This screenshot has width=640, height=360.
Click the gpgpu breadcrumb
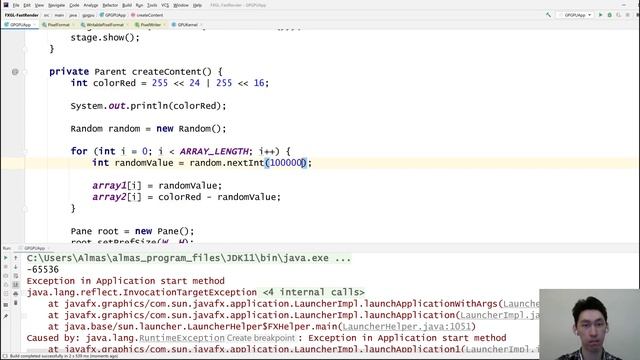(x=88, y=15)
